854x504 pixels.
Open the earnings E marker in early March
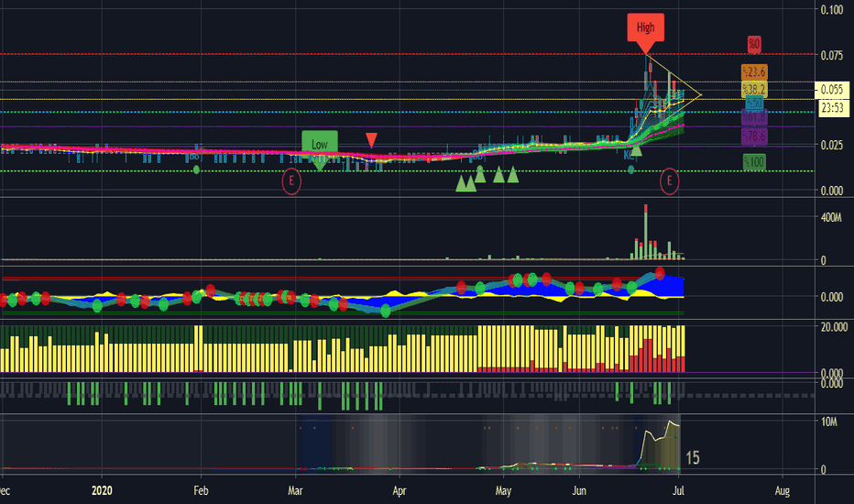tap(291, 181)
